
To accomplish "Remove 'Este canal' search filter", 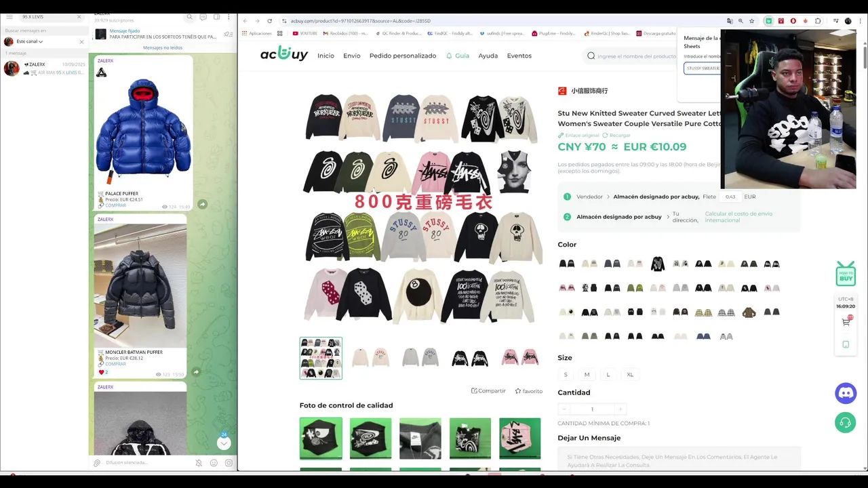I will [82, 41].
